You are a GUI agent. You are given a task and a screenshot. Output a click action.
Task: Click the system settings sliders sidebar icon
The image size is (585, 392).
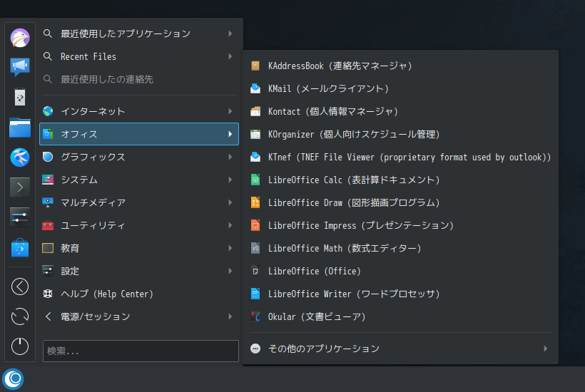point(20,217)
